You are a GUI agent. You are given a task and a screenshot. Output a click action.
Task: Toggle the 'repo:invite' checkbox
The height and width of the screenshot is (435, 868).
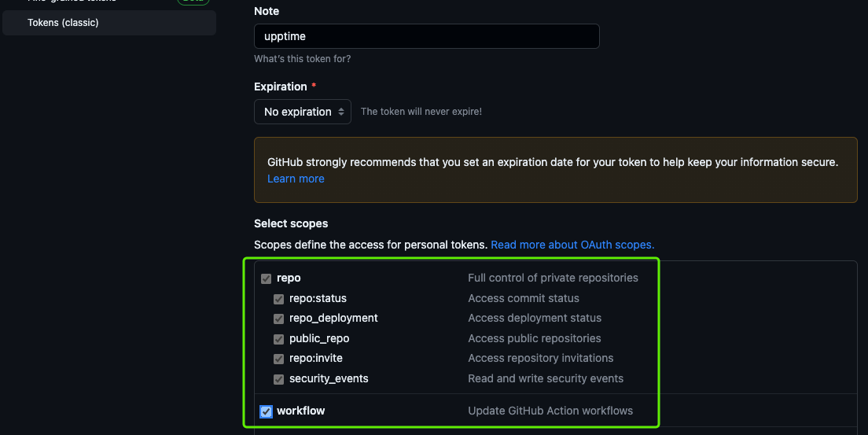tap(279, 359)
